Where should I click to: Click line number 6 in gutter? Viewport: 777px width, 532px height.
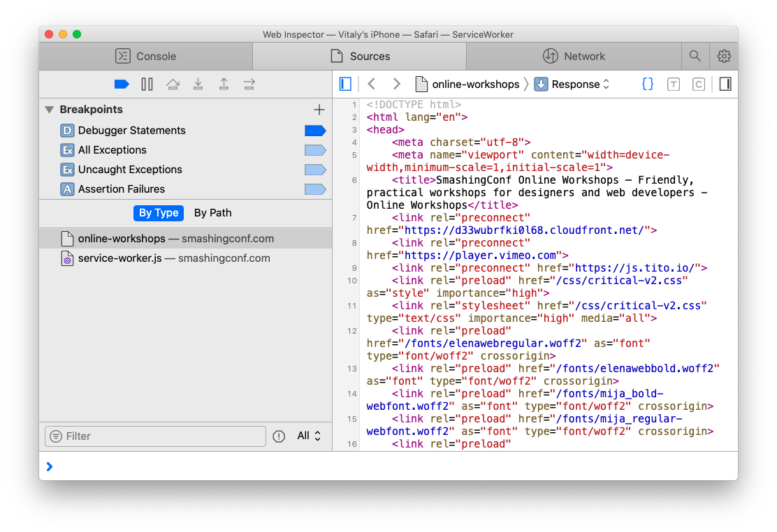tap(354, 180)
